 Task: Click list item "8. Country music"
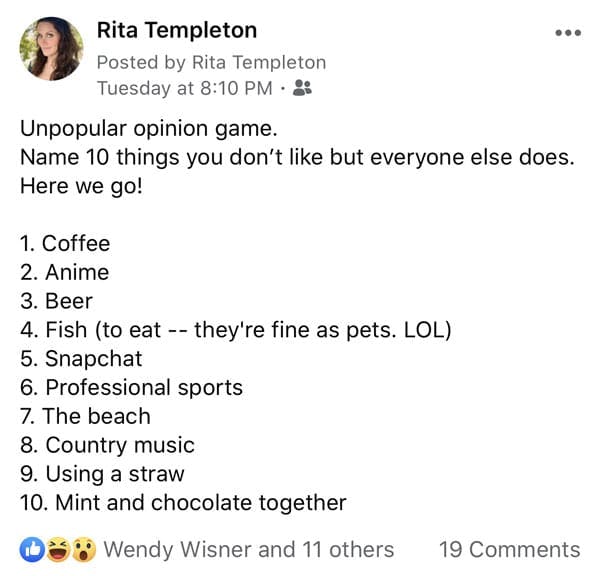point(107,445)
